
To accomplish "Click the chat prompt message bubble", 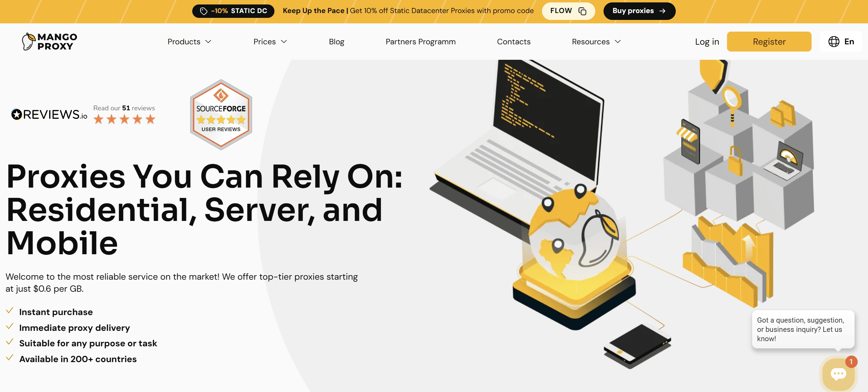I will pyautogui.click(x=803, y=329).
